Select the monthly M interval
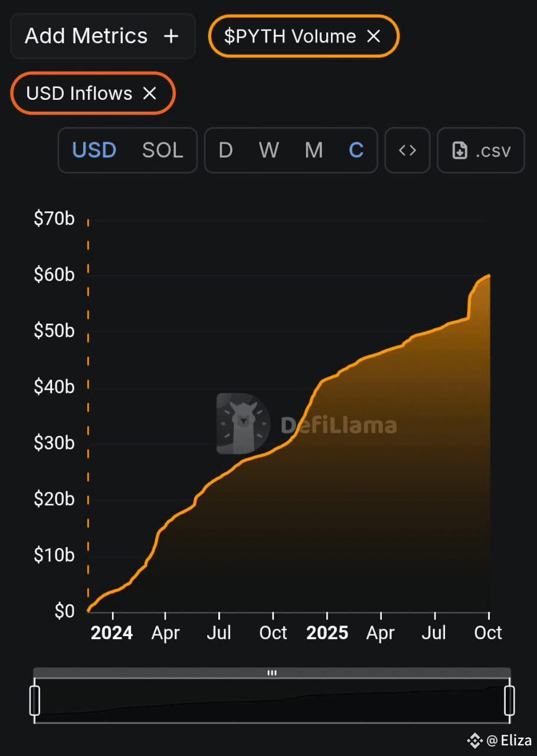 pos(314,150)
